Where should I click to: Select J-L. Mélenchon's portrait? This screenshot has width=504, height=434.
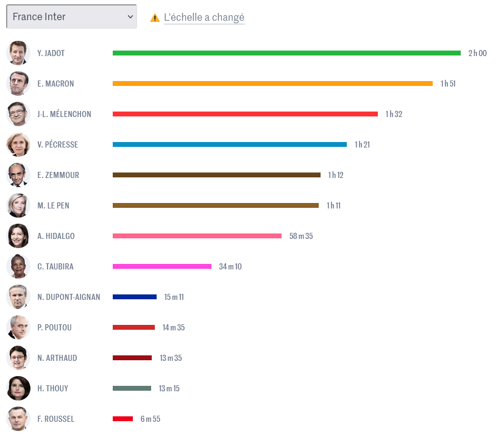pyautogui.click(x=18, y=114)
